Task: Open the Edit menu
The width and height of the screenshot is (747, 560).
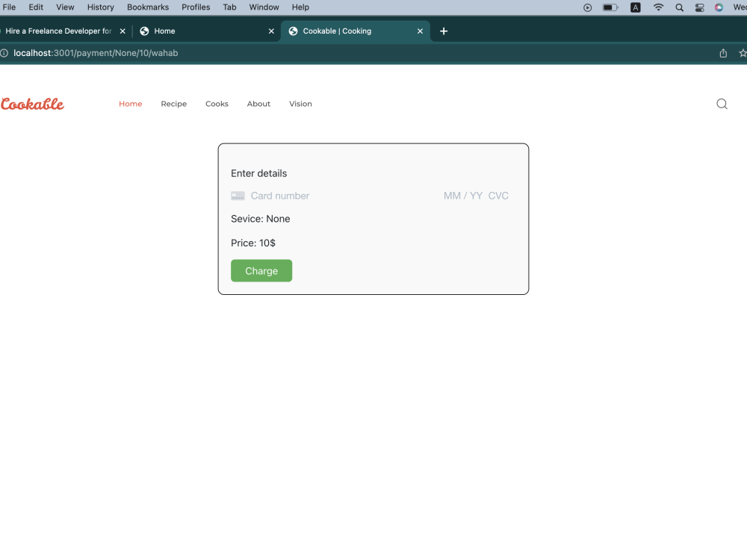Action: 36,7
